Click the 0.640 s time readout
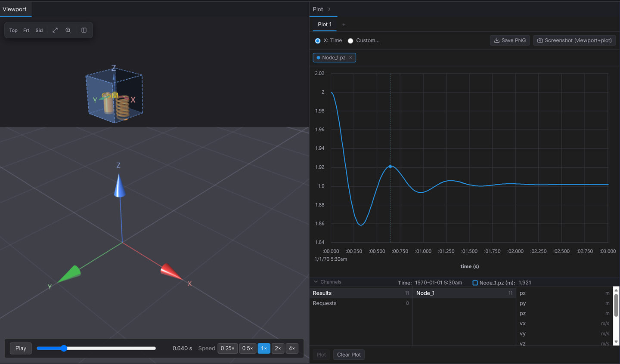 (182, 348)
